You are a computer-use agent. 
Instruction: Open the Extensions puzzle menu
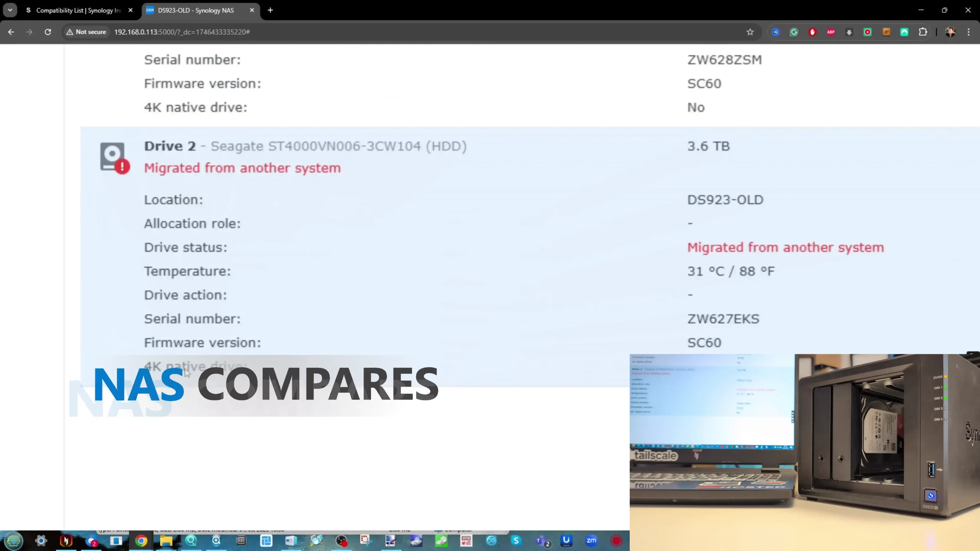coord(923,32)
